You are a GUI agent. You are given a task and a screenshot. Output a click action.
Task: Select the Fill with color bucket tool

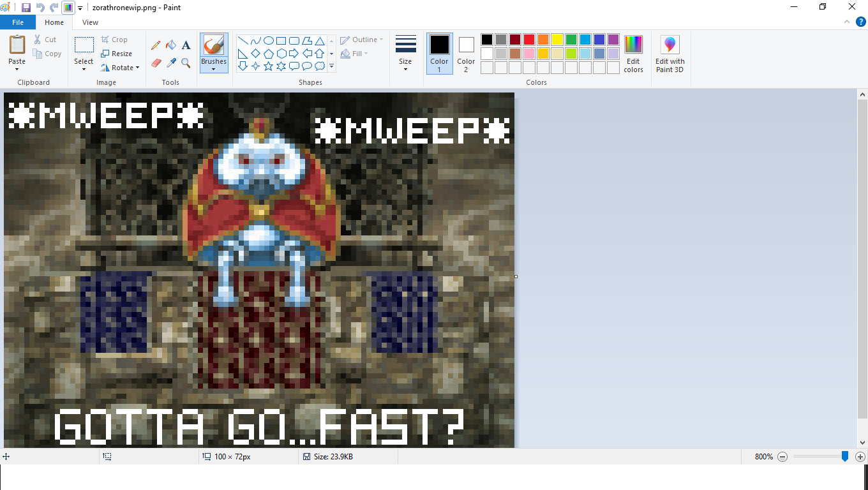[171, 45]
